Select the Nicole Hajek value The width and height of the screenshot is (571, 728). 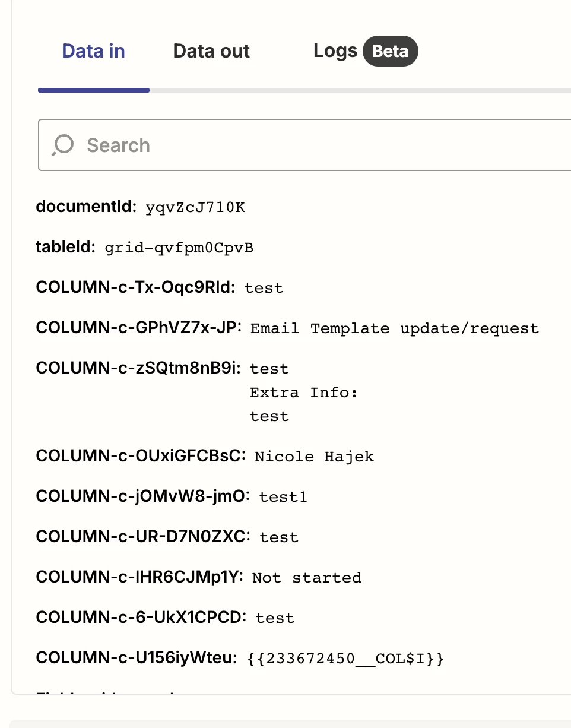point(314,457)
